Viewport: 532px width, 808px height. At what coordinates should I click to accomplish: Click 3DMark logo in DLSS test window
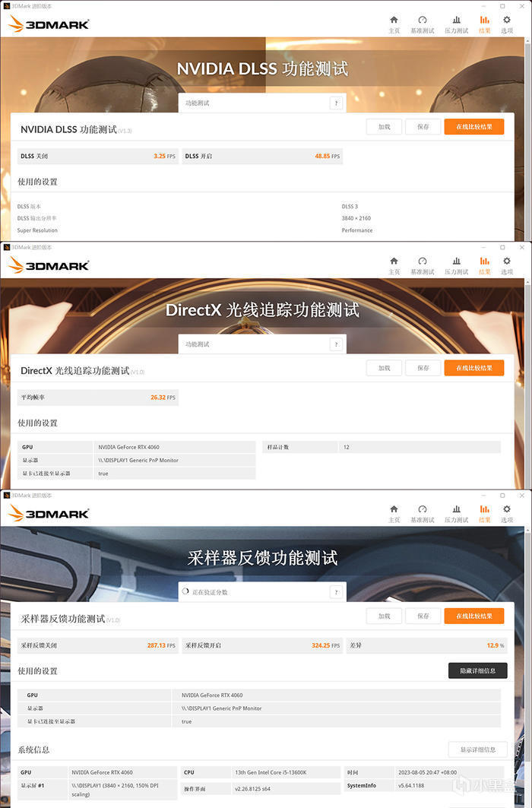pyautogui.click(x=49, y=24)
